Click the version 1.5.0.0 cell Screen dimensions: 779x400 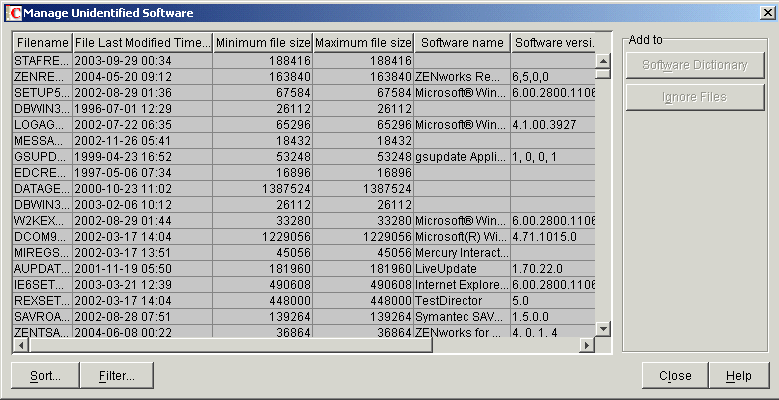pos(553,317)
